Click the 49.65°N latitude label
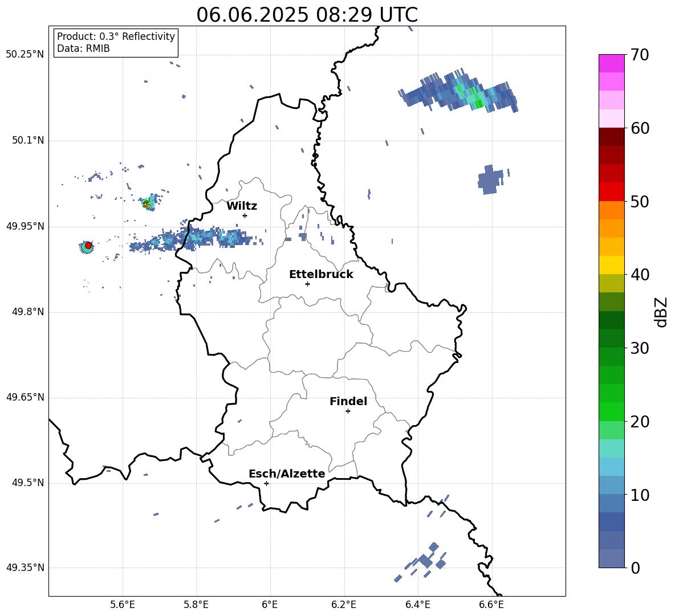The image size is (675, 616). click(x=25, y=397)
